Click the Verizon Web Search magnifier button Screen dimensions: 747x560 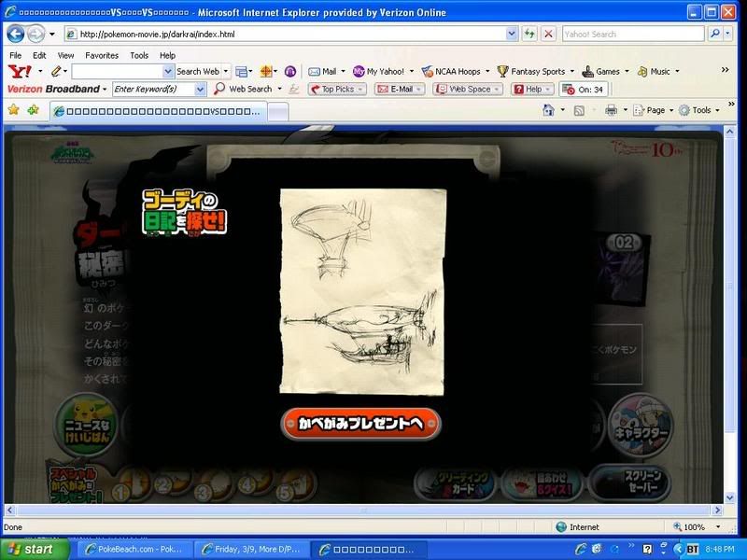click(243, 89)
